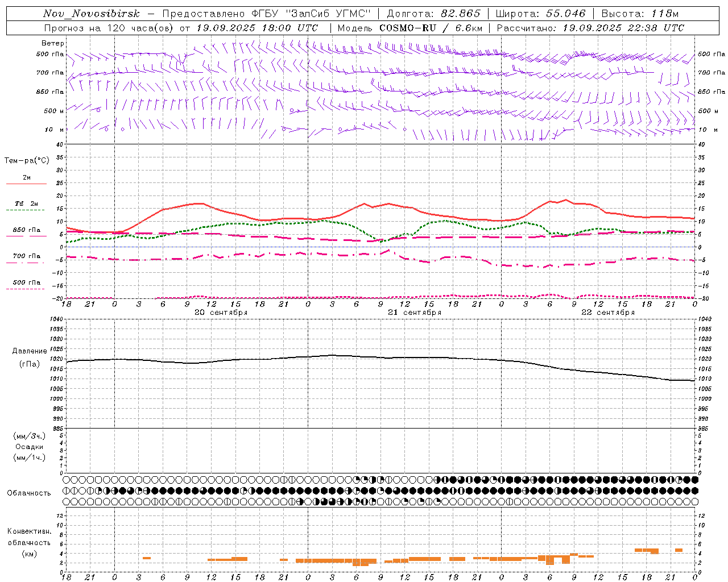Click the '2м' temperature legend entry

point(27,177)
